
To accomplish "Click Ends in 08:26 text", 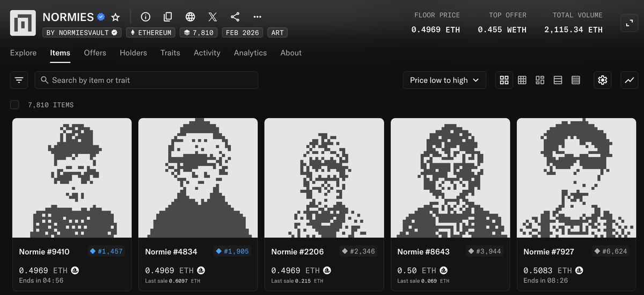I will pyautogui.click(x=546, y=280).
